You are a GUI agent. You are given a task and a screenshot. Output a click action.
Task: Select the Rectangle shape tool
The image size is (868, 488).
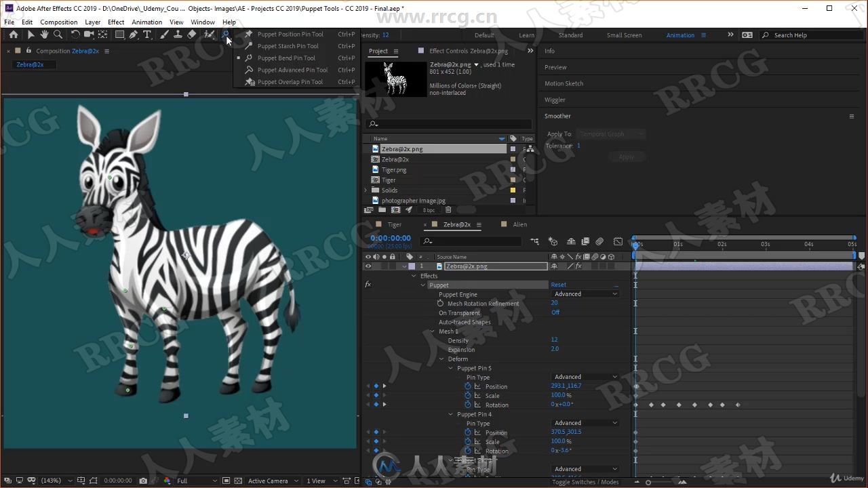click(x=119, y=35)
